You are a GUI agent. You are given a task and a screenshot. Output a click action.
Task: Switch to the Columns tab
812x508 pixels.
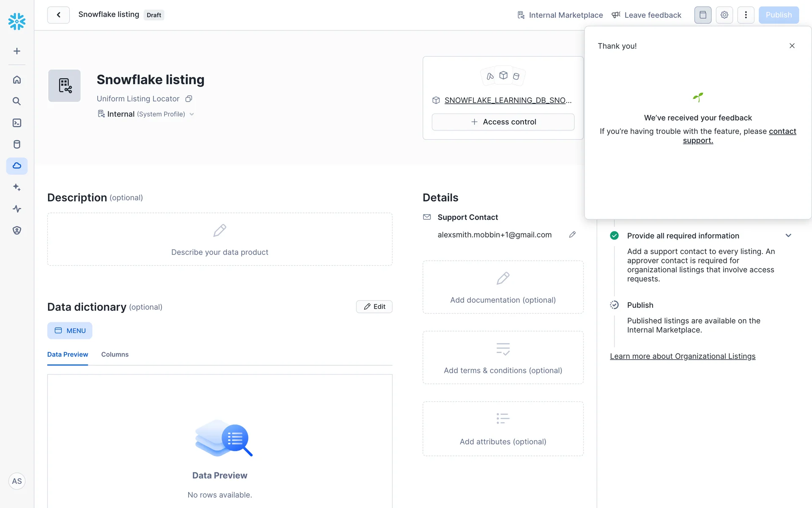pyautogui.click(x=115, y=354)
